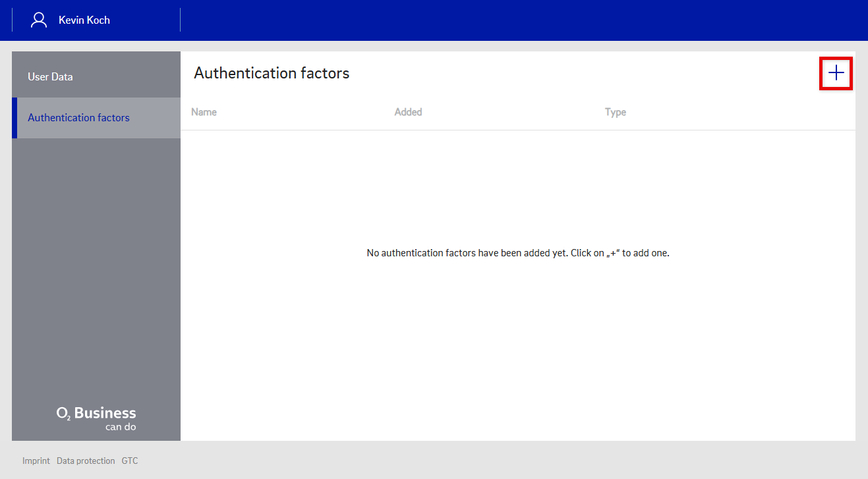Click the 'Business' word in sidebar logo
This screenshot has height=479, width=868.
coord(105,413)
